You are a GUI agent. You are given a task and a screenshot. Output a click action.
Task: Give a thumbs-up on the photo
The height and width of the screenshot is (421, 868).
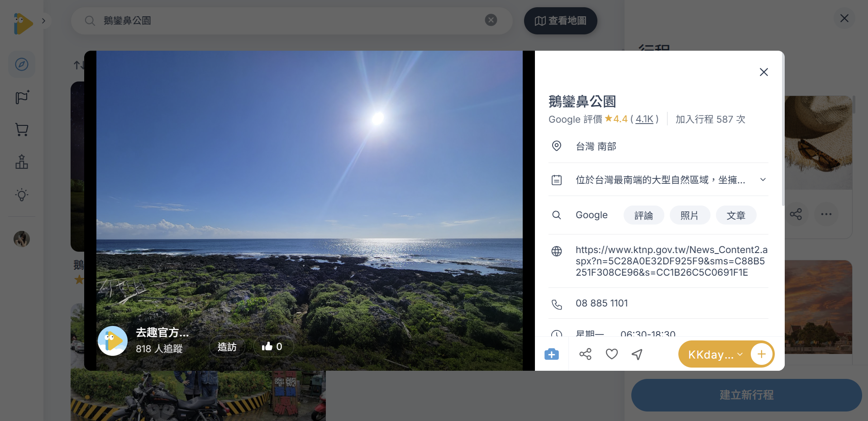coord(273,346)
